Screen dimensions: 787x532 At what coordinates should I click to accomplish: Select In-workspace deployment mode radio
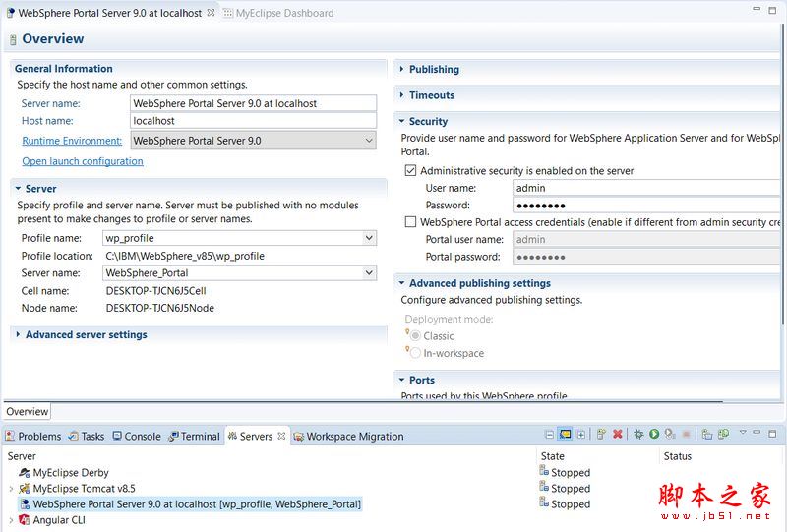pyautogui.click(x=415, y=353)
